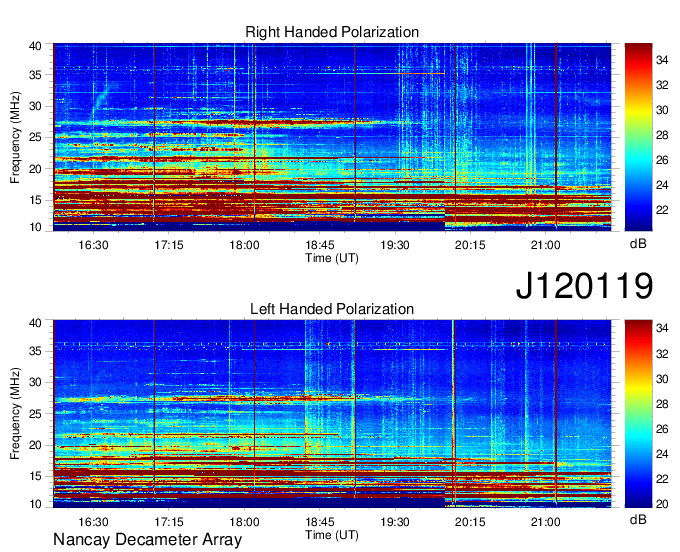This screenshot has height=552, width=680.
Task: Click the 24 value on the top color bar
Action: [x=662, y=186]
